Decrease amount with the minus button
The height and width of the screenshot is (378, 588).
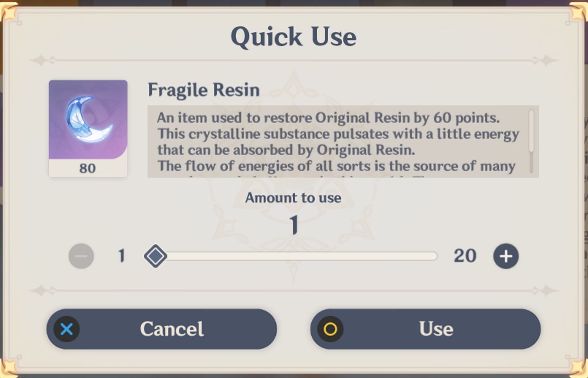[x=81, y=256]
